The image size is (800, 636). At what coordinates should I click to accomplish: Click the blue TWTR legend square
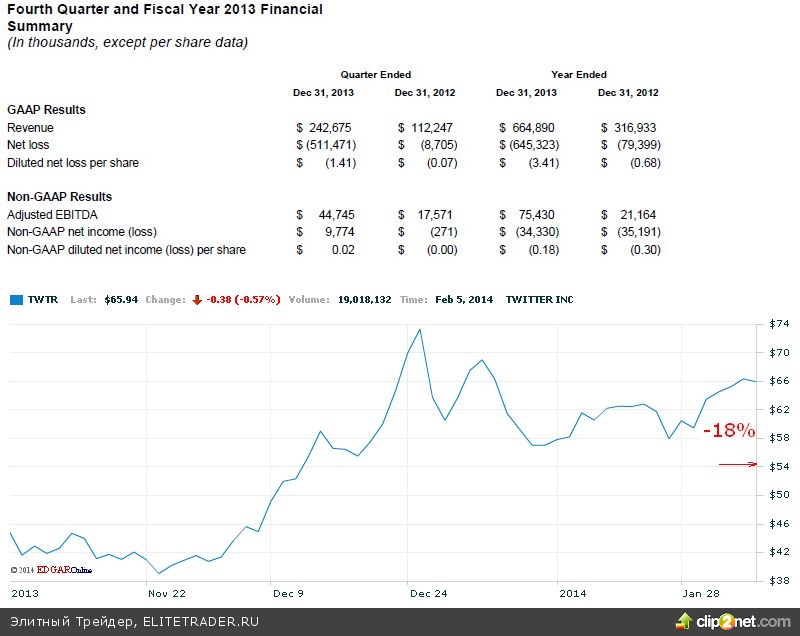pyautogui.click(x=16, y=300)
